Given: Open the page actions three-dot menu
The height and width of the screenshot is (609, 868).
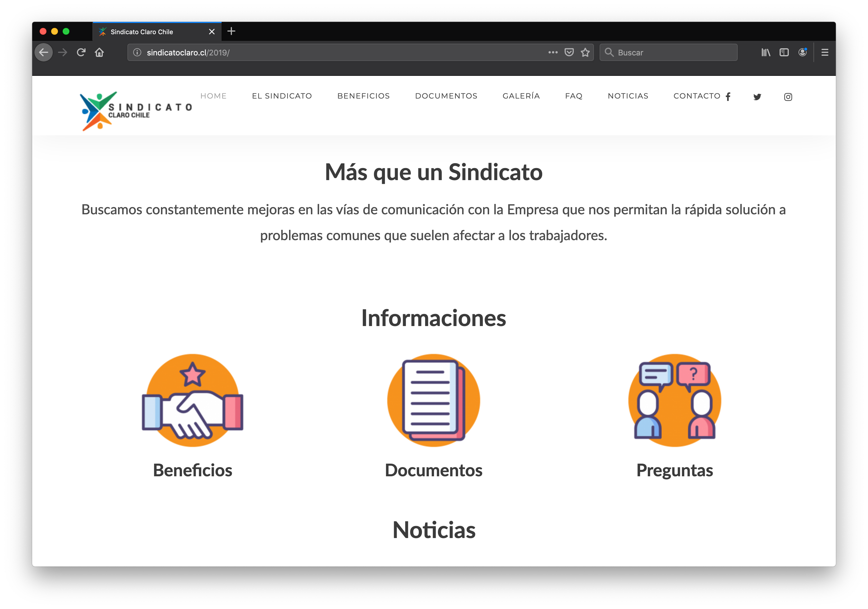Looking at the screenshot, I should pyautogui.click(x=553, y=53).
